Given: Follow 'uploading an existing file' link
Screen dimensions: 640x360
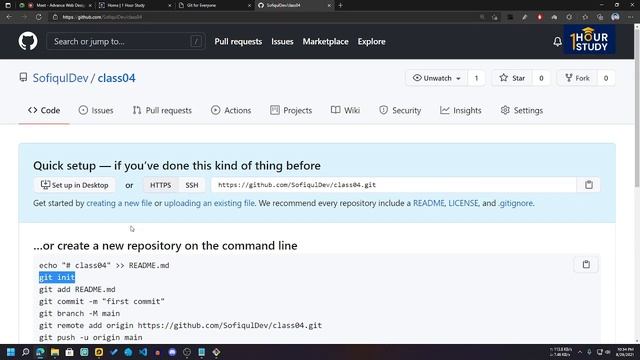Looking at the screenshot, I should (x=209, y=203).
